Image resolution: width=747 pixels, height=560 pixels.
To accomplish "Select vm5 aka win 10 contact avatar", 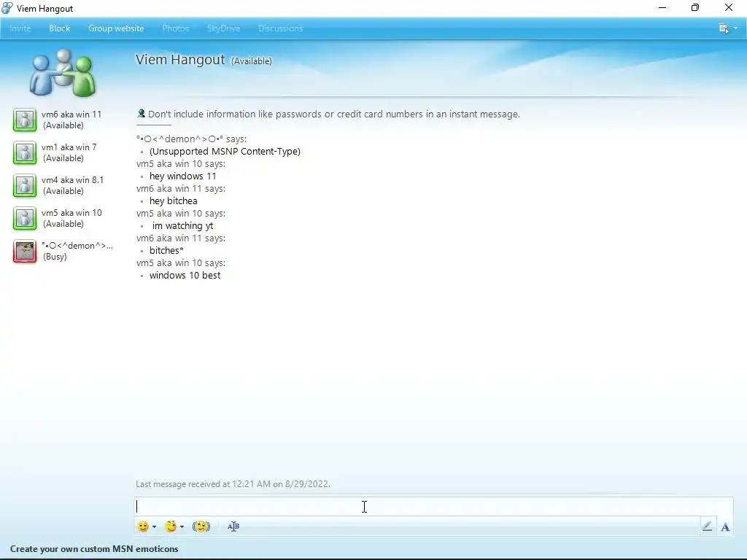I will pyautogui.click(x=24, y=218).
